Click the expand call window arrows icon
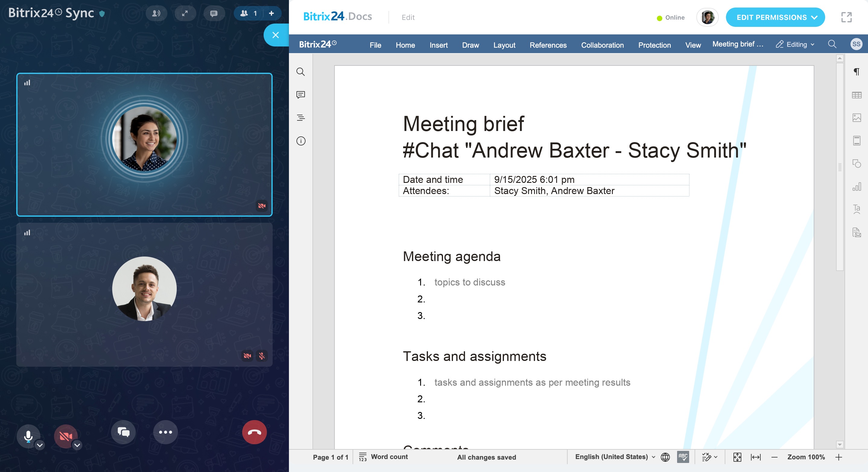 [x=185, y=14]
